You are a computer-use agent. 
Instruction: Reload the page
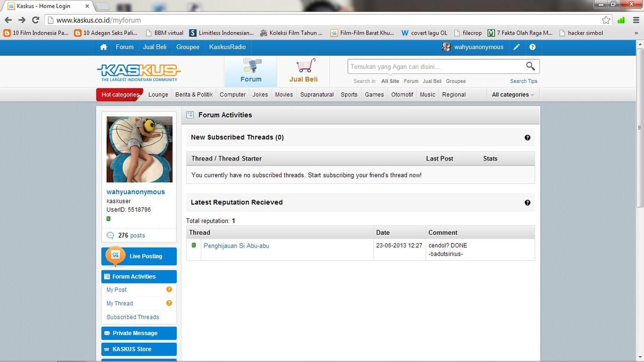[35, 20]
